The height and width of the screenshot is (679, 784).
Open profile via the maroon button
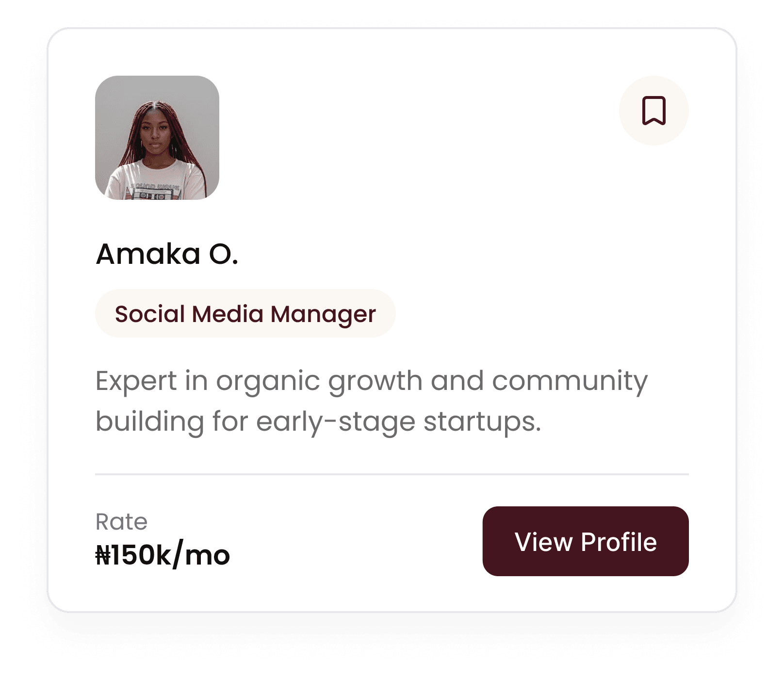(586, 541)
